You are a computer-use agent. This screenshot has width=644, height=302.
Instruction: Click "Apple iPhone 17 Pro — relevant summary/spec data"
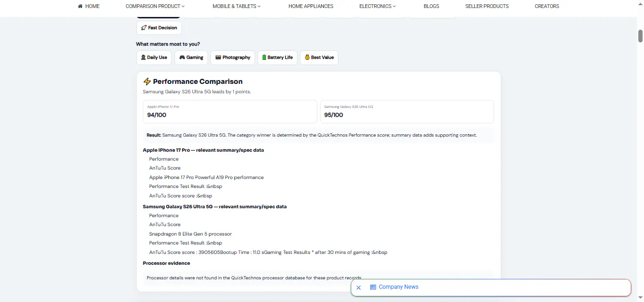pyautogui.click(x=203, y=150)
